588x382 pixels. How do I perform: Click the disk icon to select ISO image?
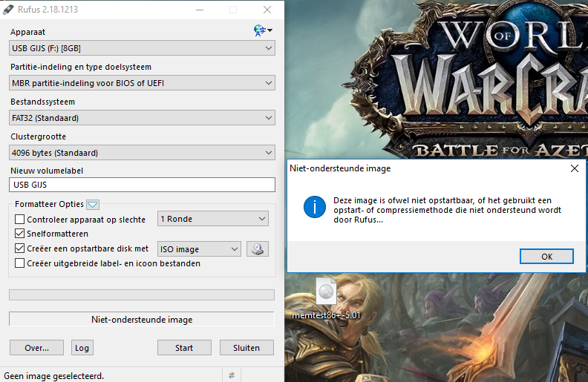258,249
